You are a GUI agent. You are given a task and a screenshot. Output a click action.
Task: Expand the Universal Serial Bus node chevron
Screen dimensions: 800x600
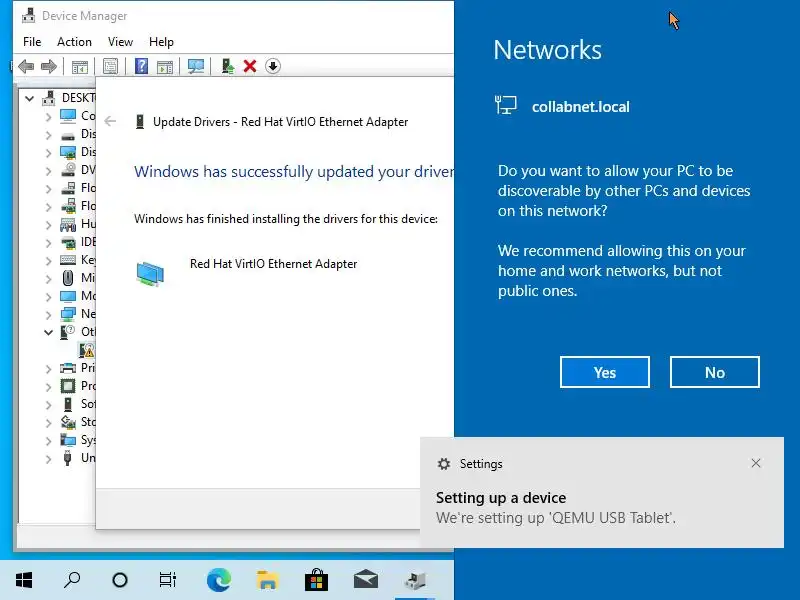click(48, 459)
